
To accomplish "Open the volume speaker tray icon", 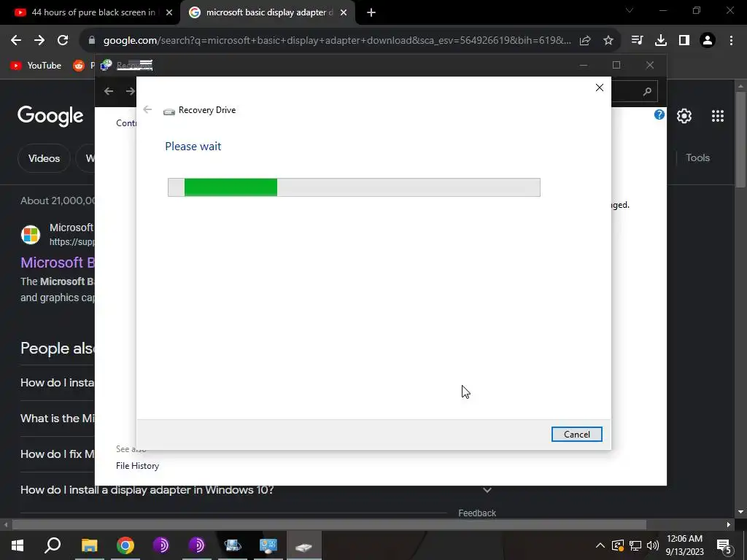I will click(653, 545).
